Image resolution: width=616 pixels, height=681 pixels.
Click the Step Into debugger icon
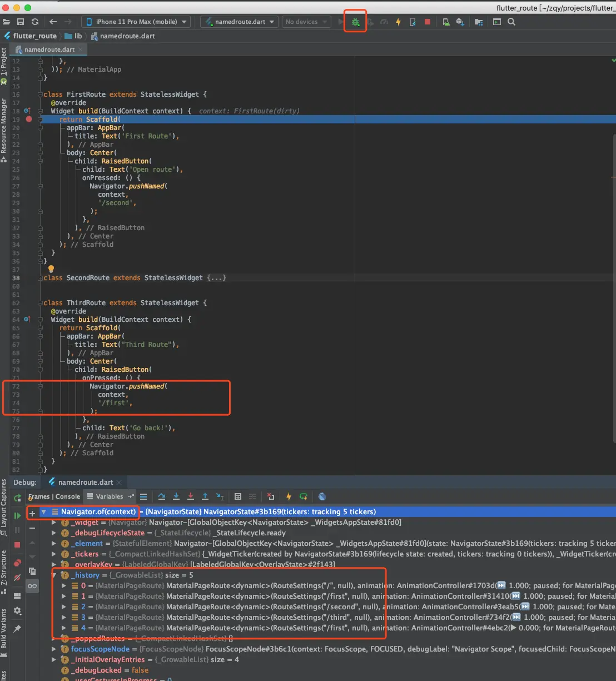(176, 496)
